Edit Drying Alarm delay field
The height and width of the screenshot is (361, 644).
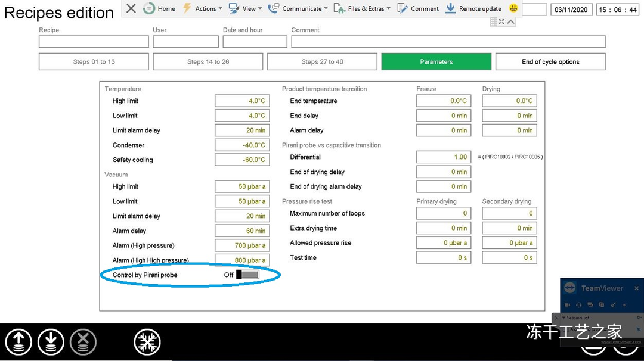pyautogui.click(x=509, y=130)
